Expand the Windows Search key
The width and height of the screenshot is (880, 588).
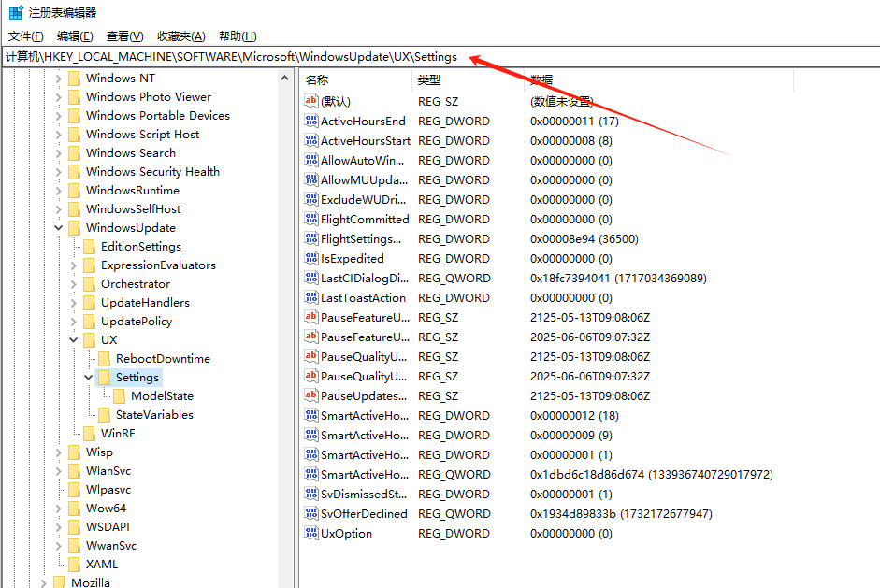pos(58,153)
